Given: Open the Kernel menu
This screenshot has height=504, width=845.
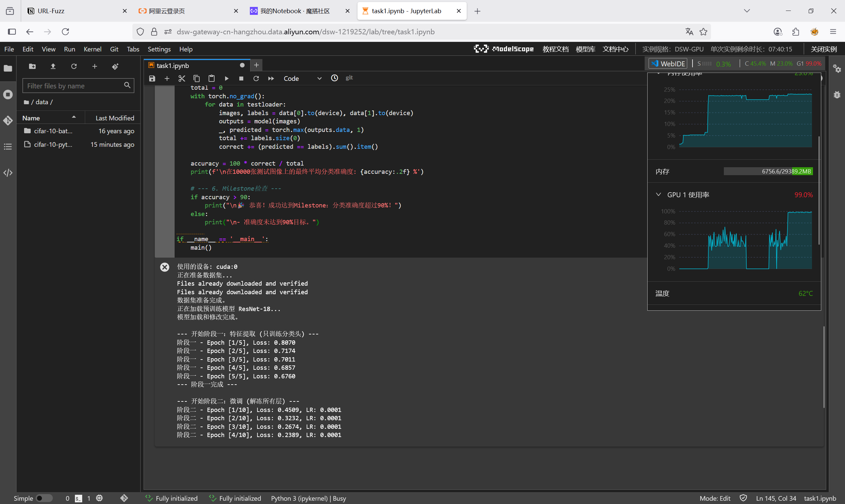Looking at the screenshot, I should (92, 49).
